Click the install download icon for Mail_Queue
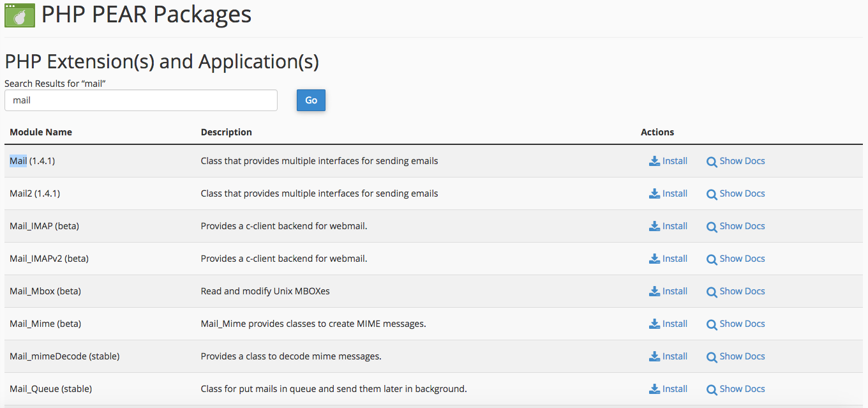The image size is (868, 408). [x=654, y=389]
